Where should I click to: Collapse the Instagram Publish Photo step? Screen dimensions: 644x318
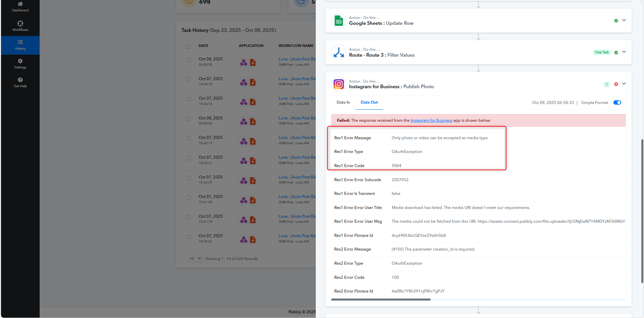pyautogui.click(x=624, y=84)
